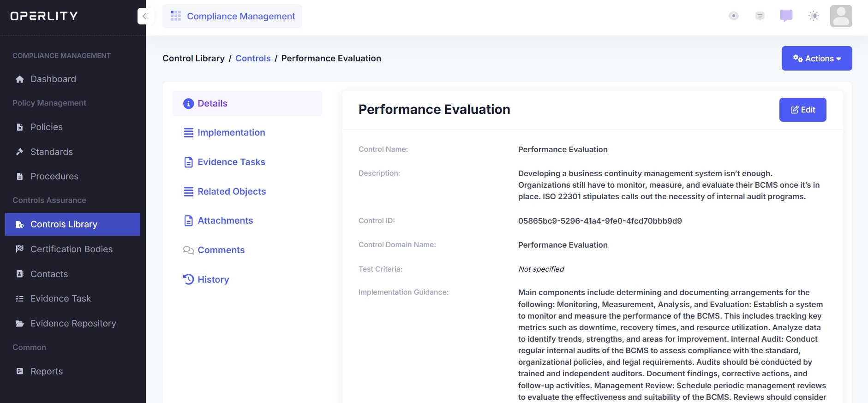Open the Evidence Tasks tab

pos(231,162)
